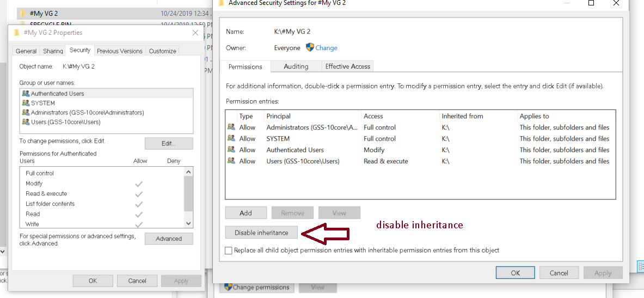This screenshot has width=644, height=298.
Task: Sort entries by the Principal column header
Action: click(278, 116)
